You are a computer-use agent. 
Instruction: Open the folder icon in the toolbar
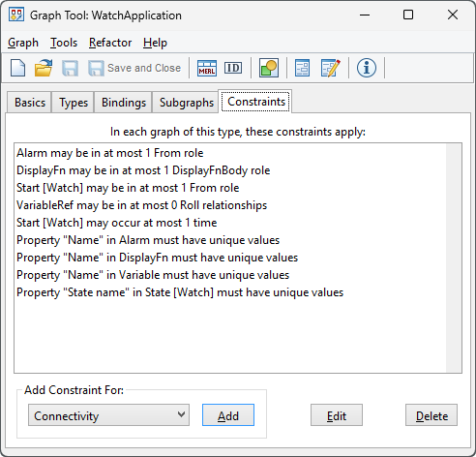[x=44, y=68]
